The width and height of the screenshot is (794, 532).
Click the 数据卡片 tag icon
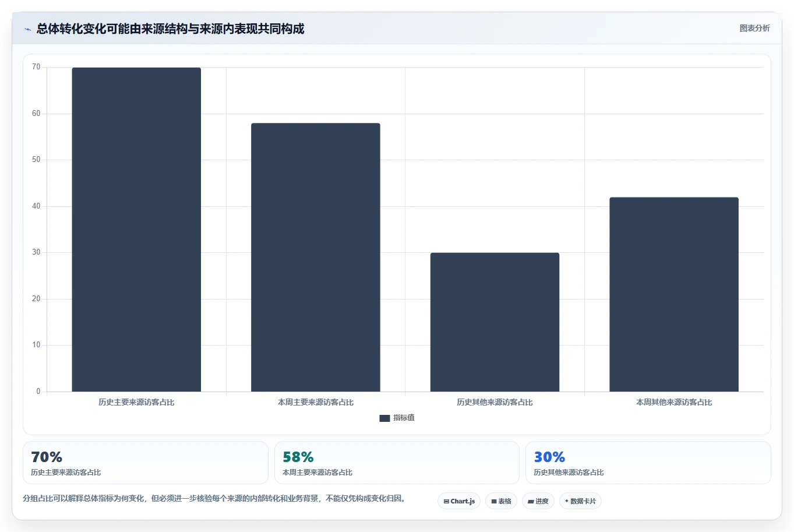pos(567,501)
